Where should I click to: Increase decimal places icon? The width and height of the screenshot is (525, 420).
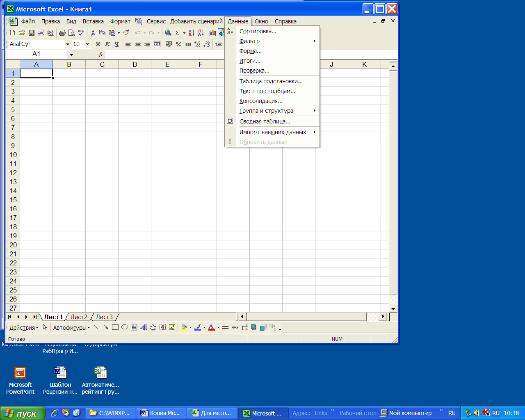point(197,44)
